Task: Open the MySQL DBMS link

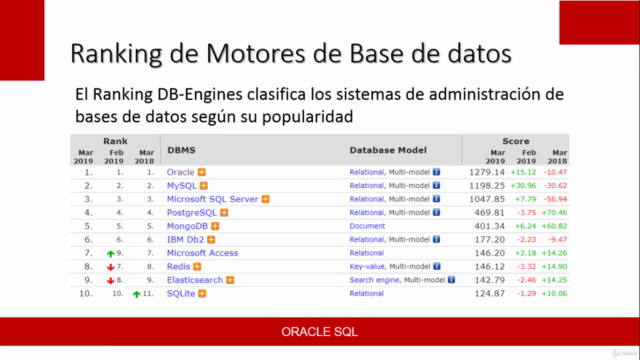Action: click(182, 186)
